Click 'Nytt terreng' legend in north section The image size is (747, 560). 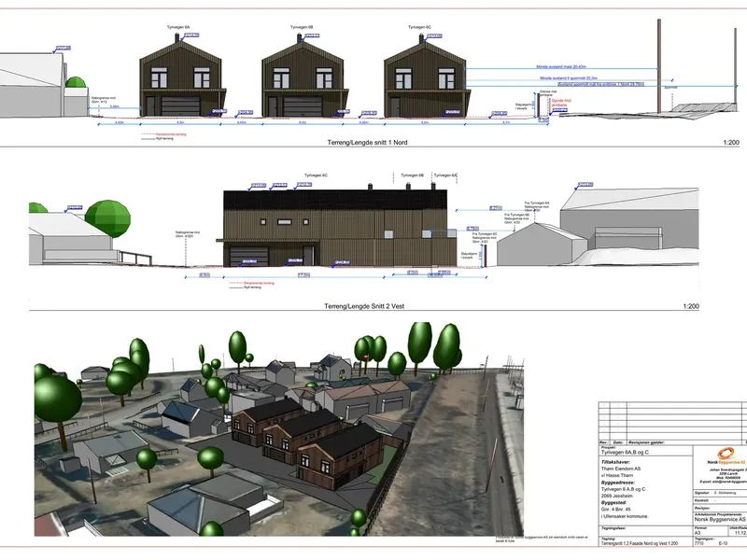[x=165, y=138]
